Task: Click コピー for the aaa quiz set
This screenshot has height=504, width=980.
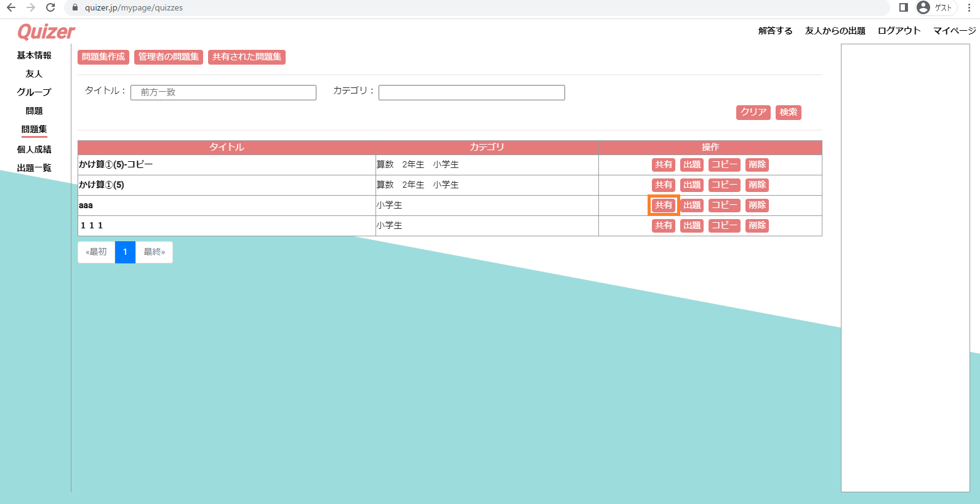Action: tap(725, 206)
